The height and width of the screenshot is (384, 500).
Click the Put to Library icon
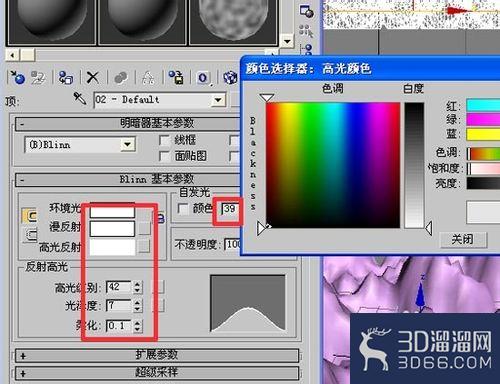coord(176,77)
